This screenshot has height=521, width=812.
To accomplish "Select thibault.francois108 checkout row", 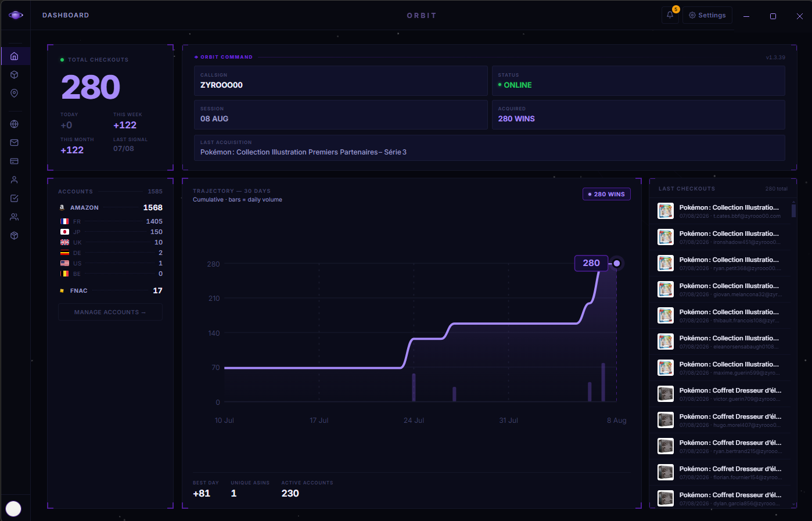I will 720,315.
